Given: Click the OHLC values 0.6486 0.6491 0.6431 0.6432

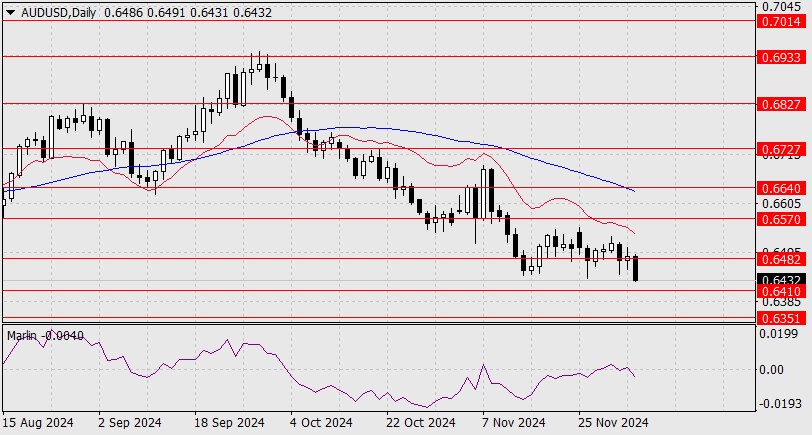Looking at the screenshot, I should 187,13.
